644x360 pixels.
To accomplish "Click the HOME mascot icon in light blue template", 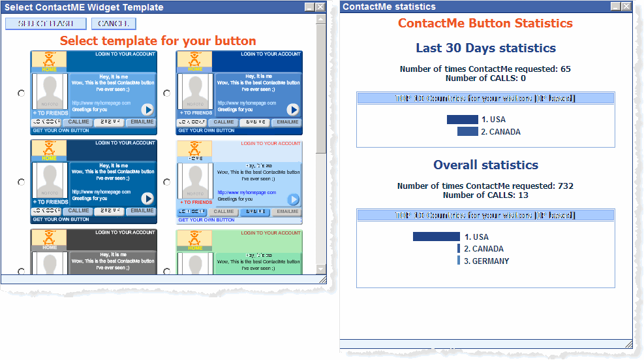I will (194, 152).
